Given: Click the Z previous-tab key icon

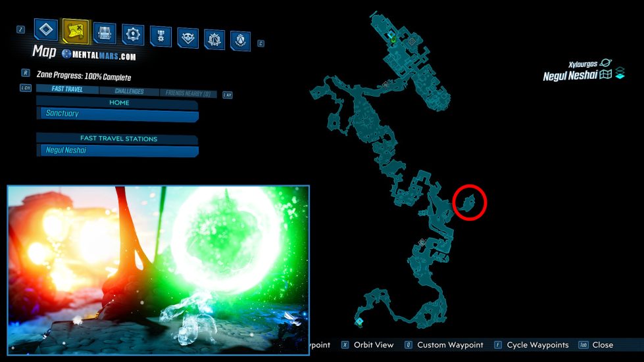Looking at the screenshot, I should [x=20, y=29].
